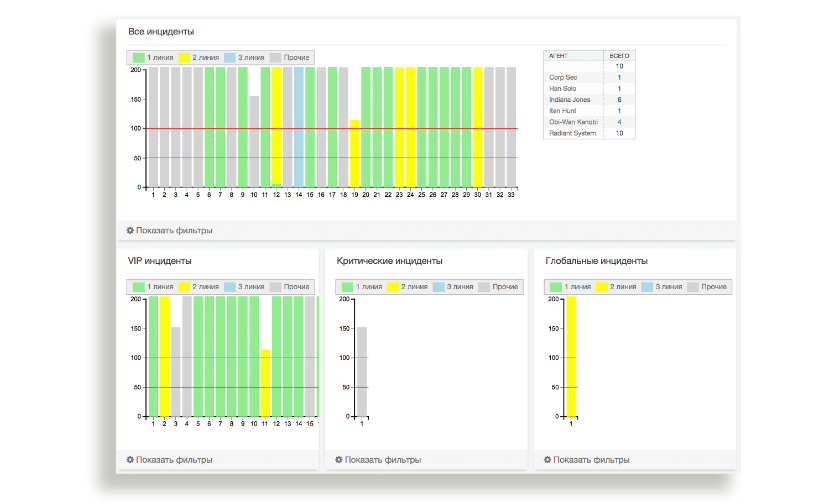This screenshot has height=504, width=836.
Task: Click the gear icon in VIP инциденты panel
Action: pos(130,460)
